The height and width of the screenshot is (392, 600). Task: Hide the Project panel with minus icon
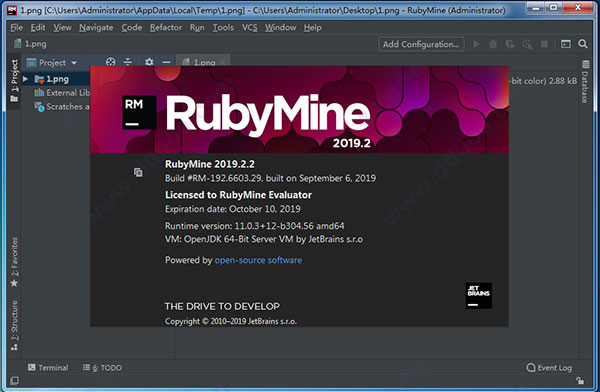(166, 62)
